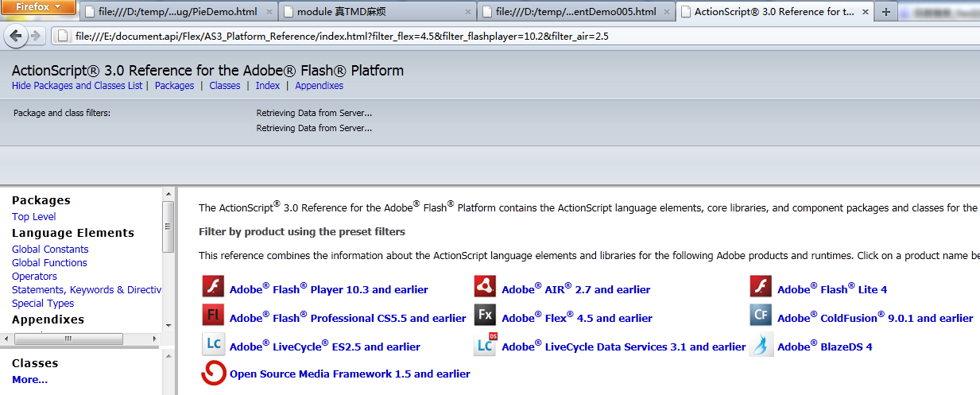Open the Index header link
The width and height of the screenshot is (980, 395).
[268, 86]
